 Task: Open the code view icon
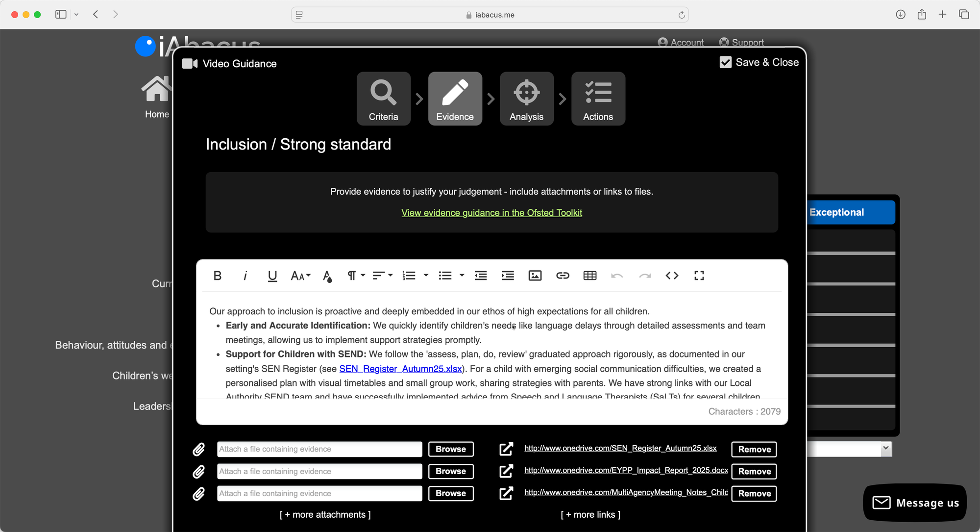(x=672, y=276)
